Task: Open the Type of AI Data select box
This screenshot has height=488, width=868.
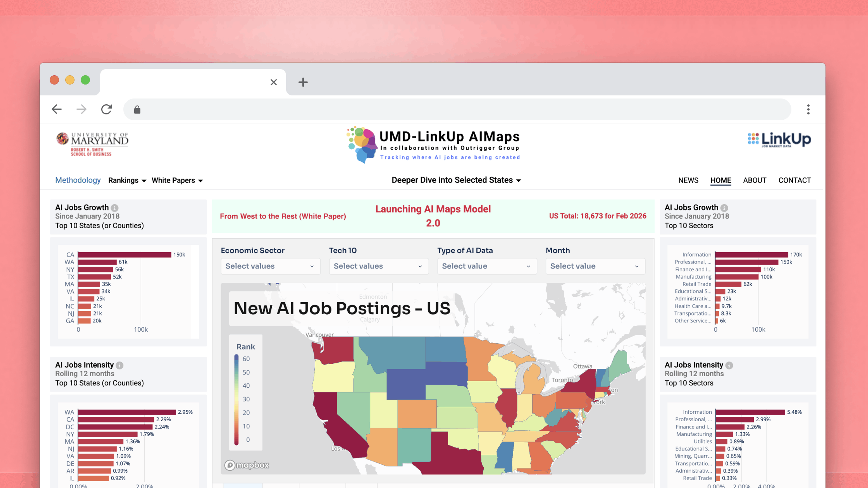Action: coord(487,266)
